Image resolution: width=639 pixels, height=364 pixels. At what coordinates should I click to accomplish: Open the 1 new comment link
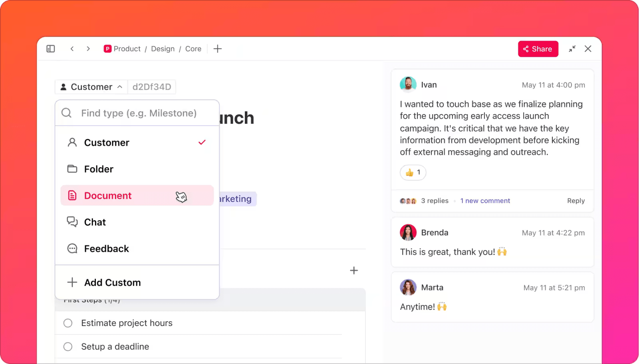(485, 201)
